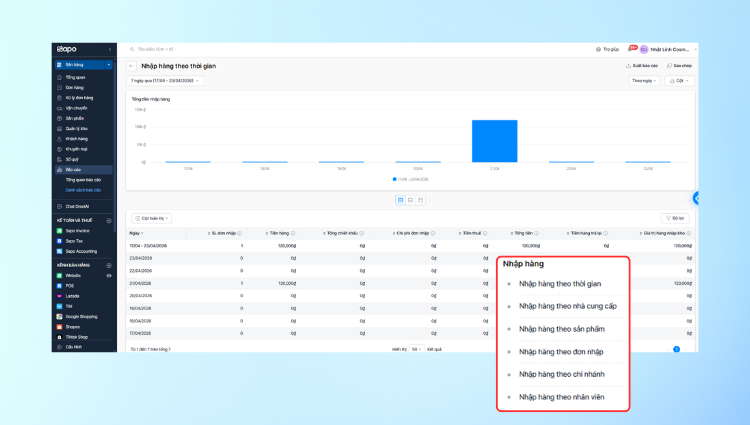Open 'Báo cáo' in sidebar menu
The width and height of the screenshot is (750, 425).
point(73,170)
